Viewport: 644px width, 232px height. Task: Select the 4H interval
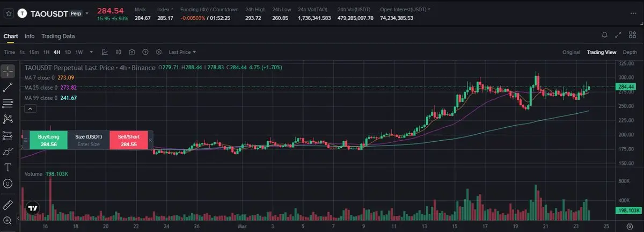pos(57,52)
